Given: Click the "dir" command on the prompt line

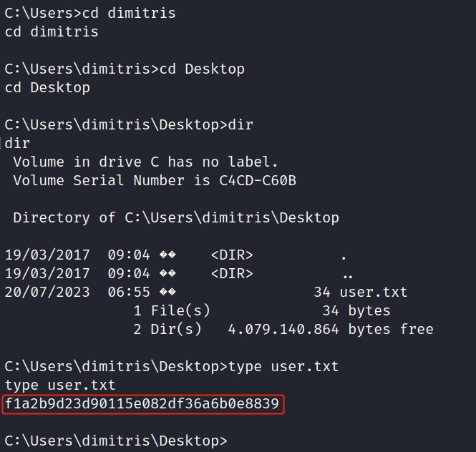Looking at the screenshot, I should 240,125.
